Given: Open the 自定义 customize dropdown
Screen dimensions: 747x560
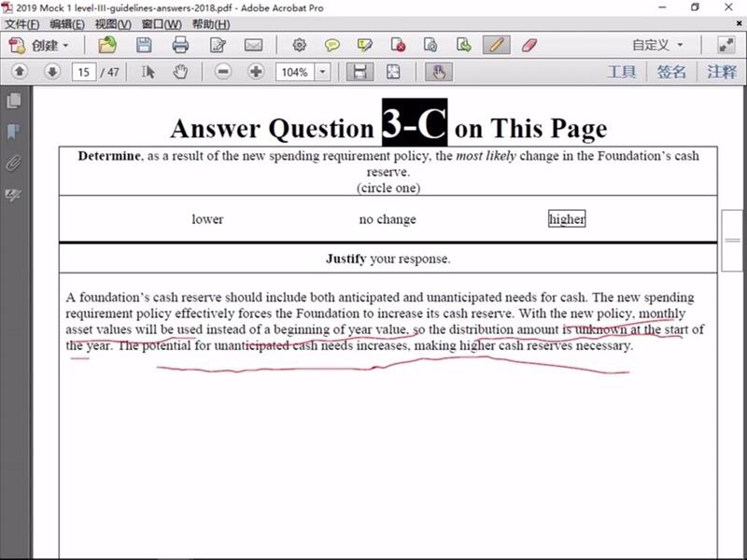Looking at the screenshot, I should [657, 45].
